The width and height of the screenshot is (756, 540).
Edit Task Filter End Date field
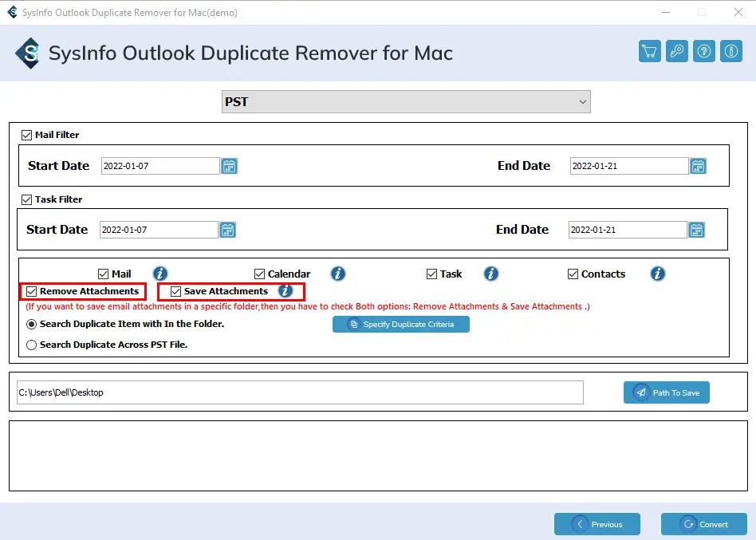click(628, 230)
